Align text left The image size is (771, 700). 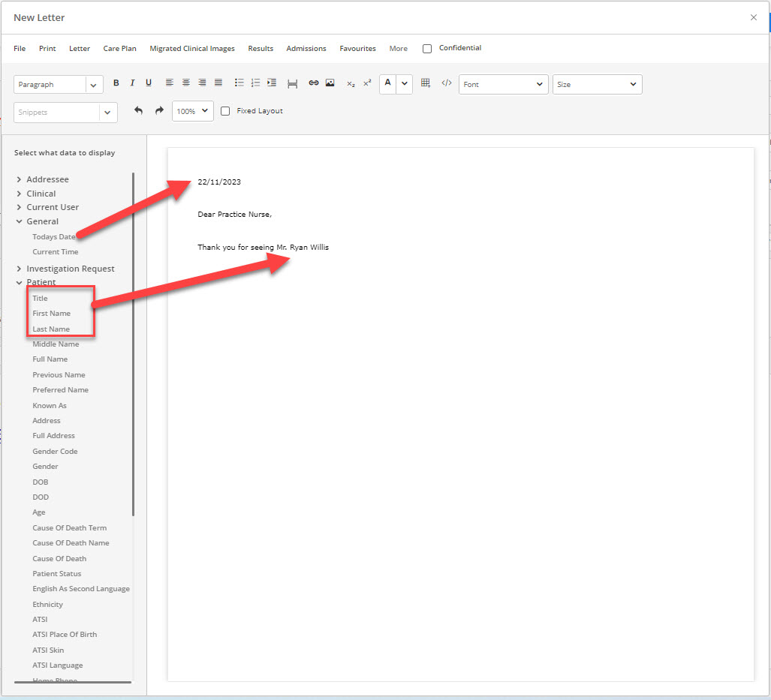[x=170, y=83]
